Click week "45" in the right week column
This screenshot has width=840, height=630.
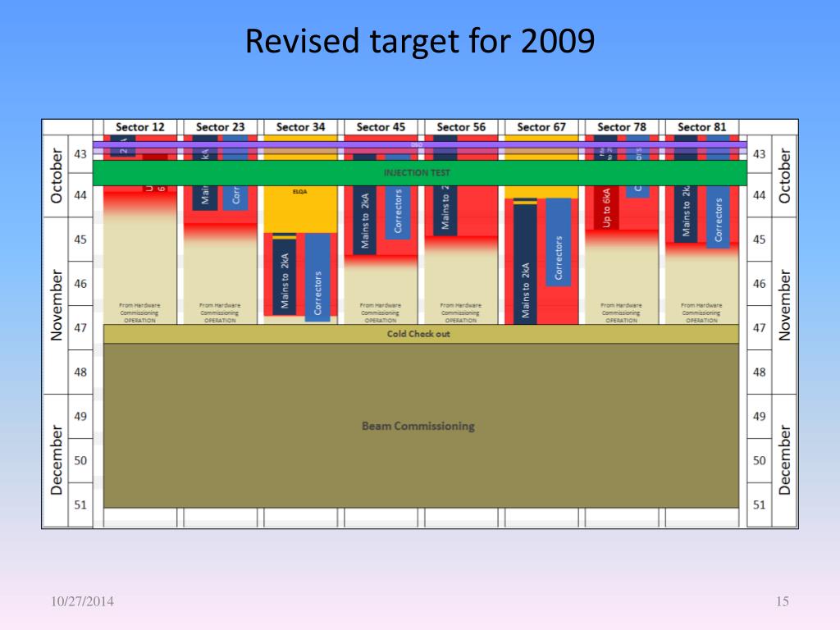(x=759, y=240)
